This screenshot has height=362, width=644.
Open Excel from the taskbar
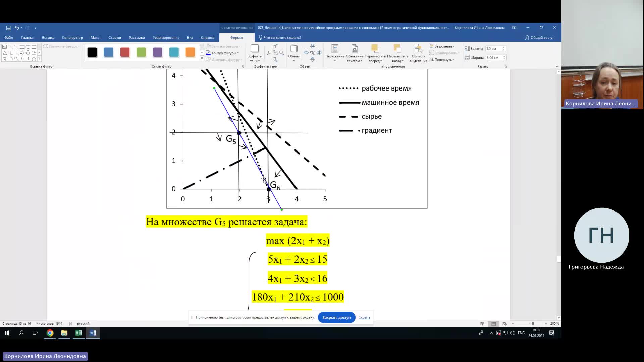point(78,333)
